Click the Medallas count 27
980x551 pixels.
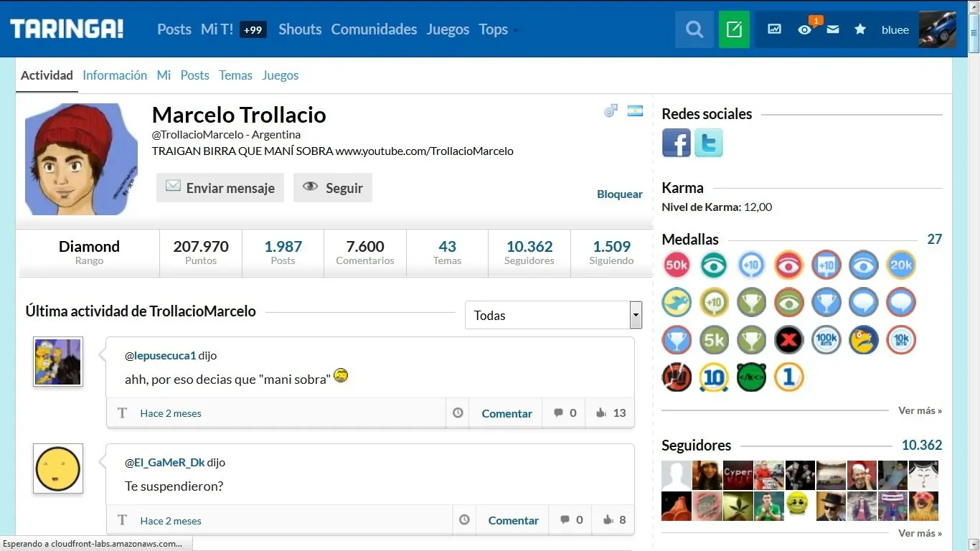[934, 239]
